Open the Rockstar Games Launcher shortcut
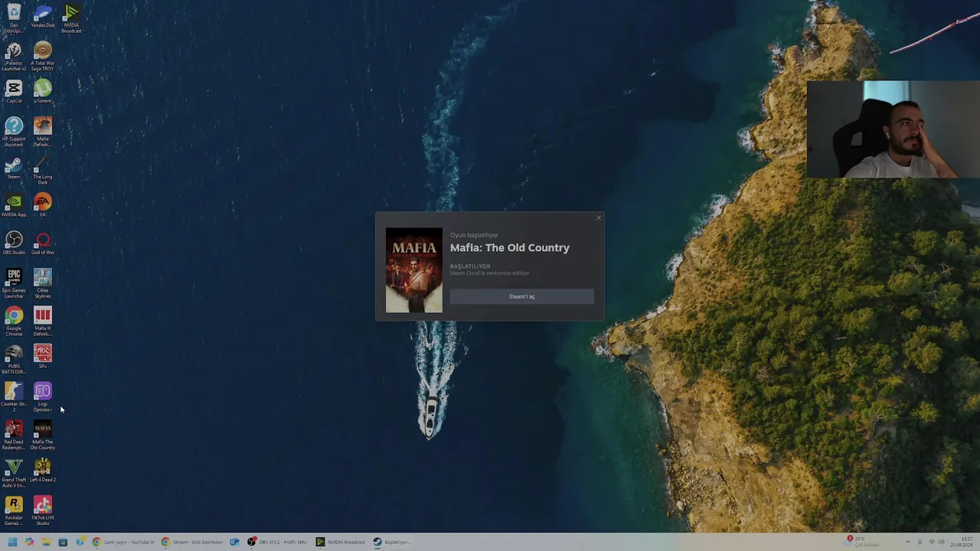 [14, 510]
